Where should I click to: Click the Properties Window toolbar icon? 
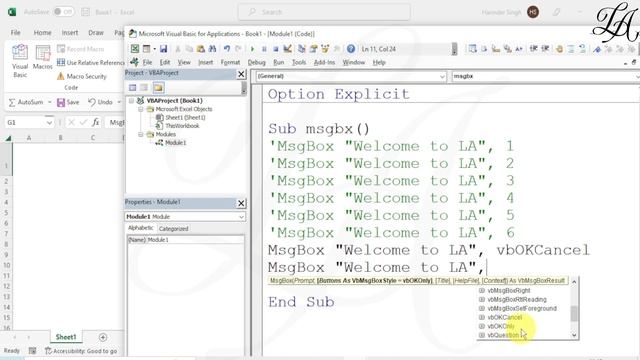point(313,49)
